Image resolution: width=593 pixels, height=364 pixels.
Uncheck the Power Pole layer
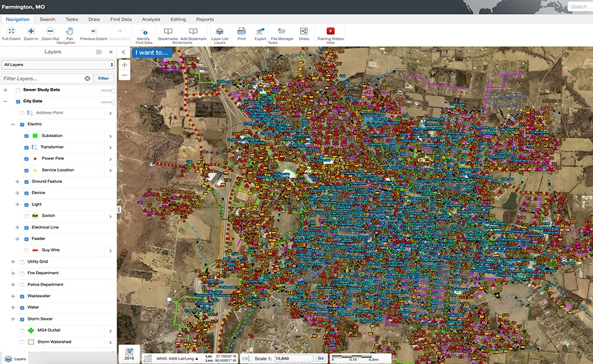click(26, 159)
